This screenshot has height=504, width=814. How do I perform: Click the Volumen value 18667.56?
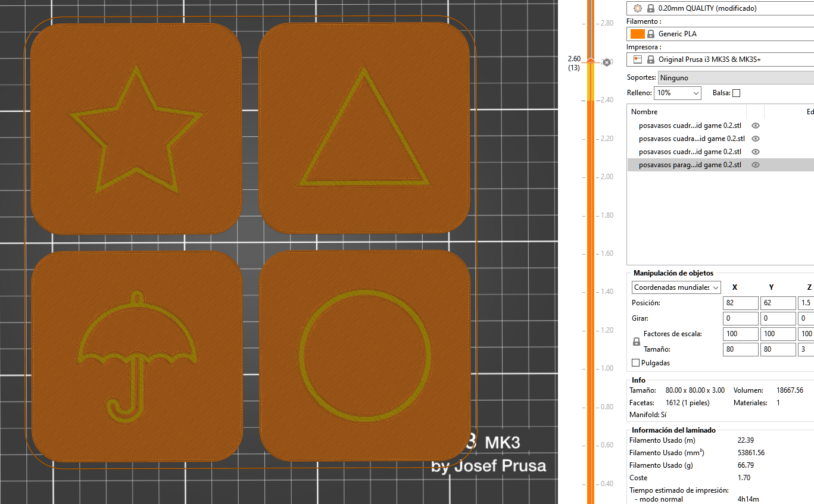[x=790, y=390]
